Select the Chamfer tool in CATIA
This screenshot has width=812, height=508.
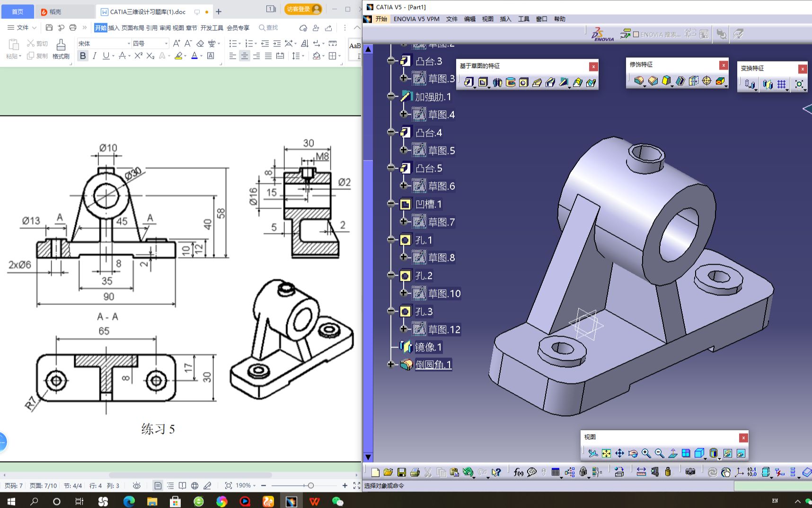click(x=653, y=81)
